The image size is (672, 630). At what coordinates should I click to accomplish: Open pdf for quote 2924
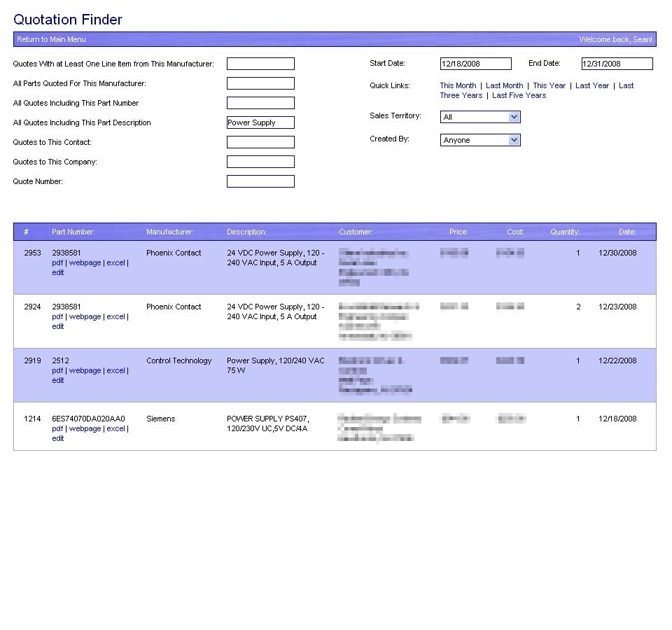(57, 317)
